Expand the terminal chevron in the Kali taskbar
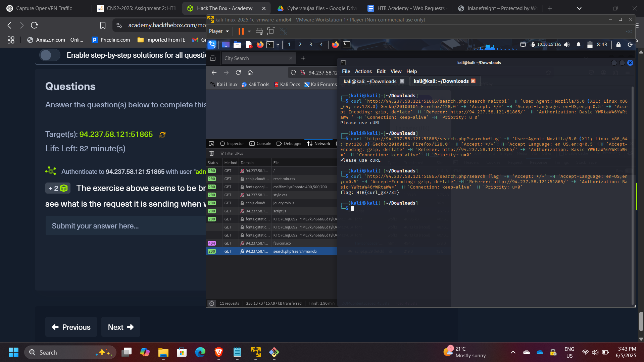 [278, 44]
